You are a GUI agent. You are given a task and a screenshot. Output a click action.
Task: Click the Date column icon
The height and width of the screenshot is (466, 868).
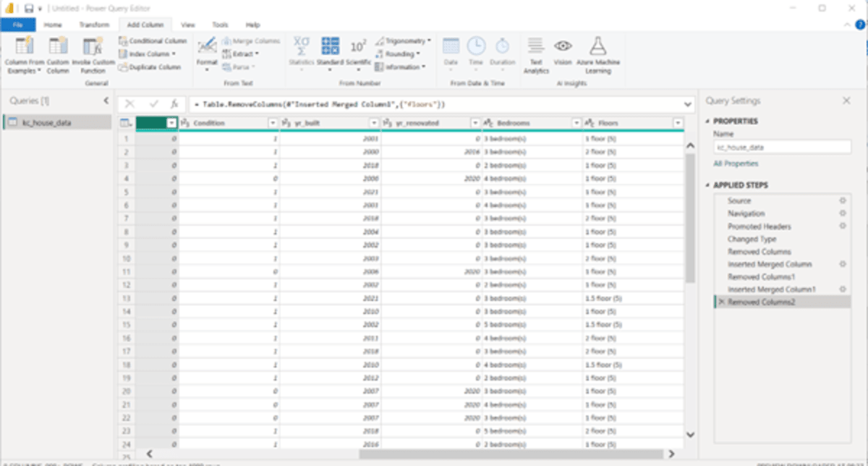(x=451, y=46)
